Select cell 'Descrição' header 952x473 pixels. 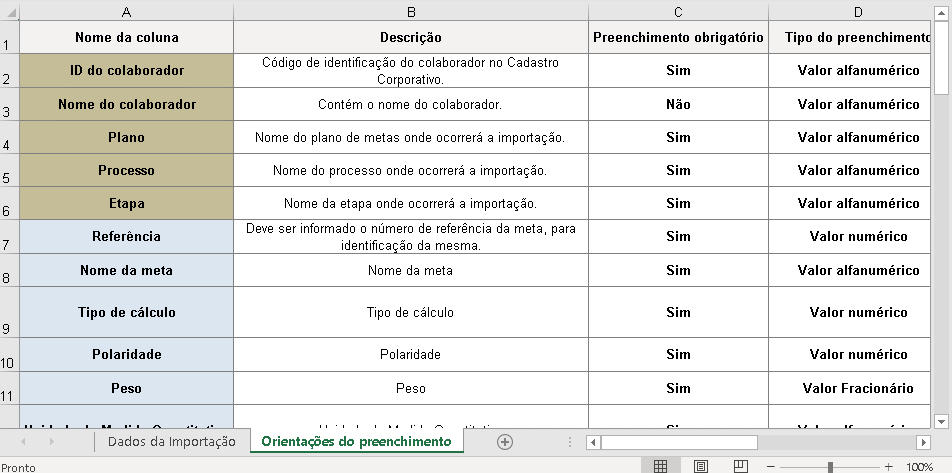(x=411, y=37)
